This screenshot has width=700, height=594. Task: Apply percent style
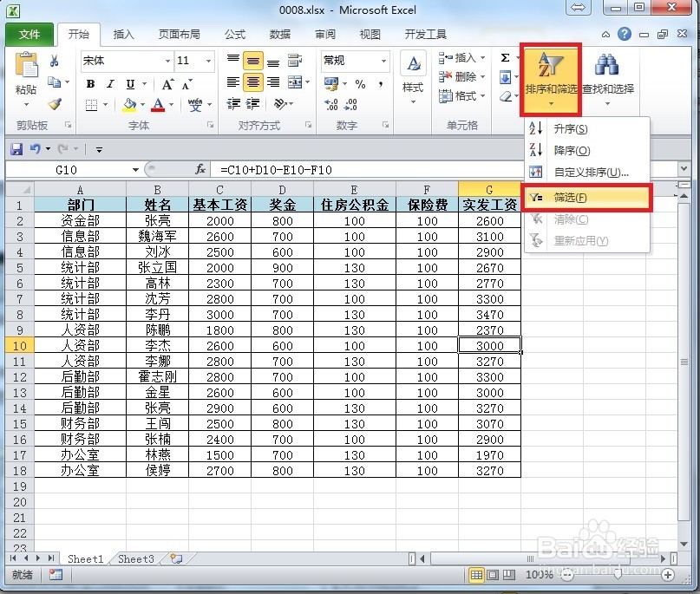pyautogui.click(x=360, y=84)
